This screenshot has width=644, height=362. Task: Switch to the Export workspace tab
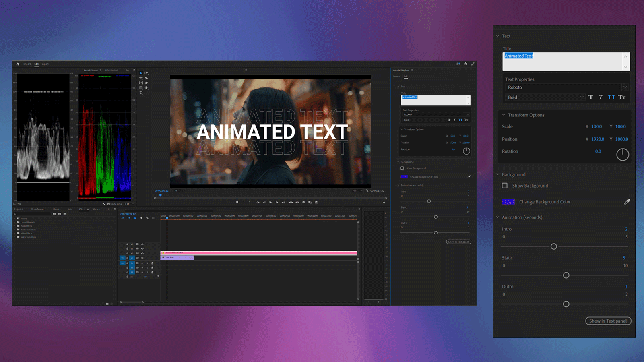[45, 64]
